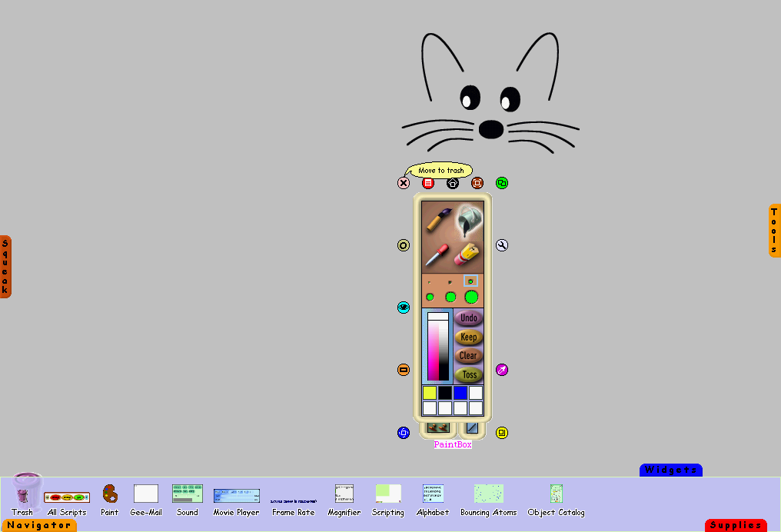Expand the stamps tab below PaintBox
The height and width of the screenshot is (532, 781).
(x=437, y=427)
